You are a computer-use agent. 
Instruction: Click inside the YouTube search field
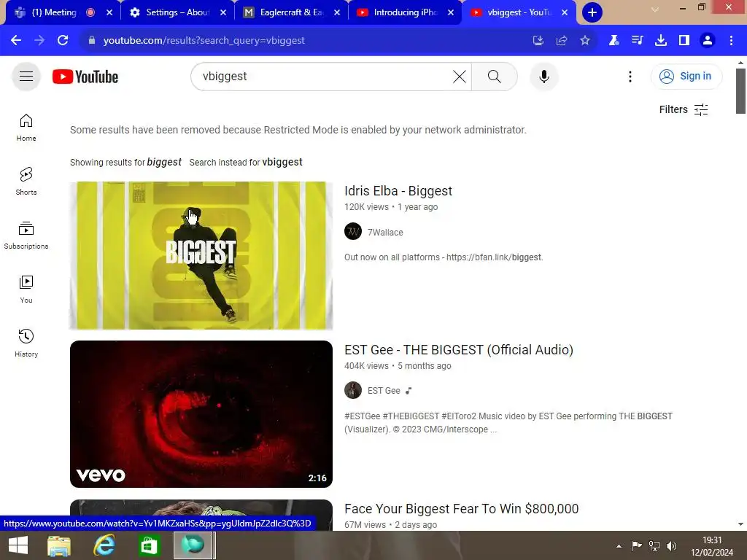[324, 76]
